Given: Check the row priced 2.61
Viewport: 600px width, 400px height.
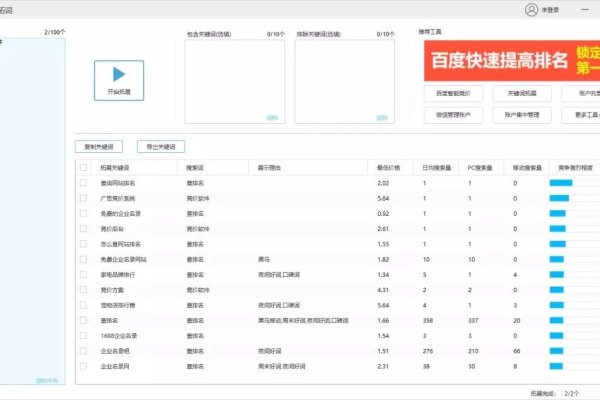Looking at the screenshot, I should pos(83,229).
